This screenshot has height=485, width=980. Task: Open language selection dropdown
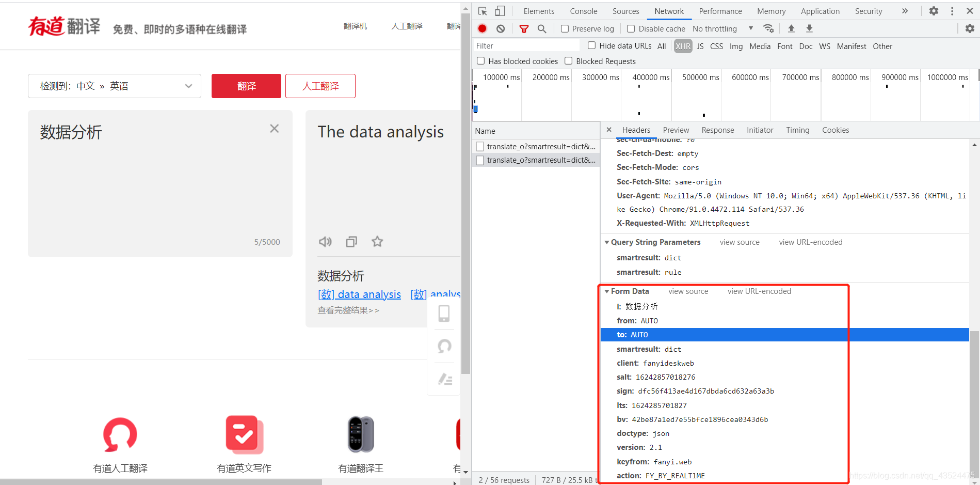click(x=115, y=86)
